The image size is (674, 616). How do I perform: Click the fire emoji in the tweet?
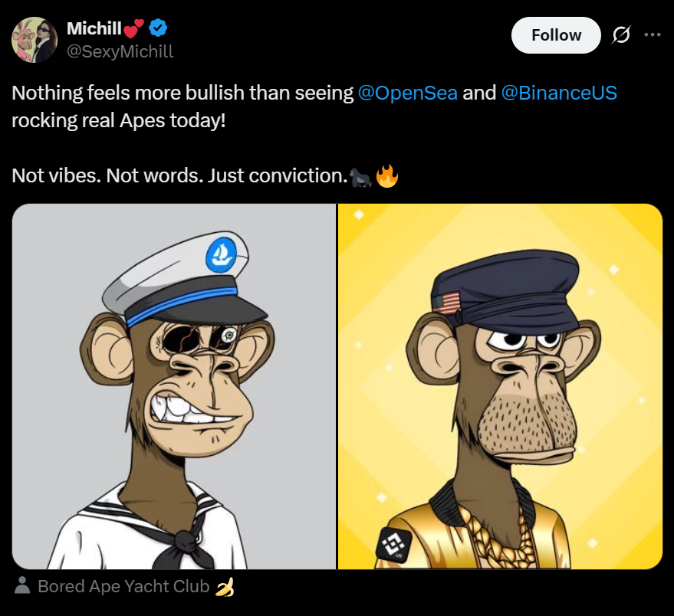coord(387,176)
